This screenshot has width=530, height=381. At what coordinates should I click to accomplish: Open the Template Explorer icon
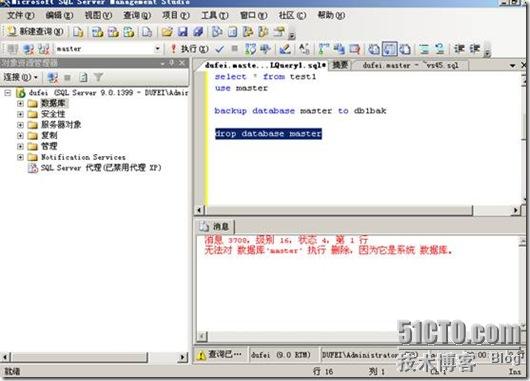pos(263,32)
